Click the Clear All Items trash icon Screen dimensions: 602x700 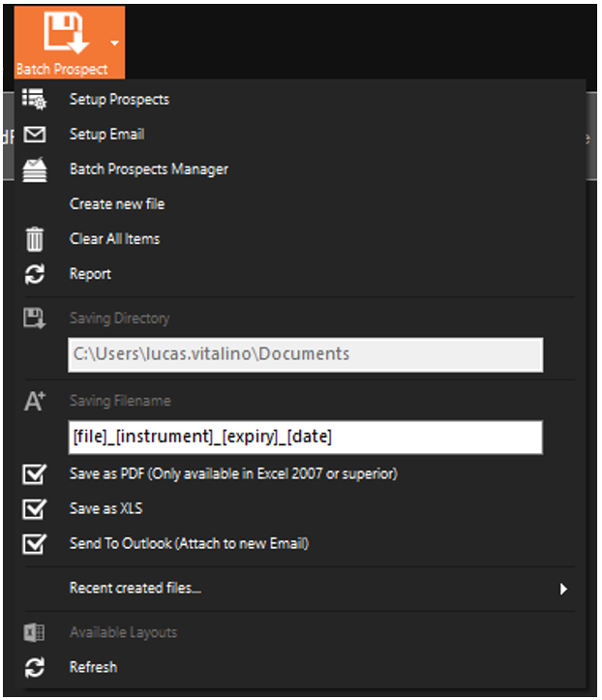[x=34, y=239]
